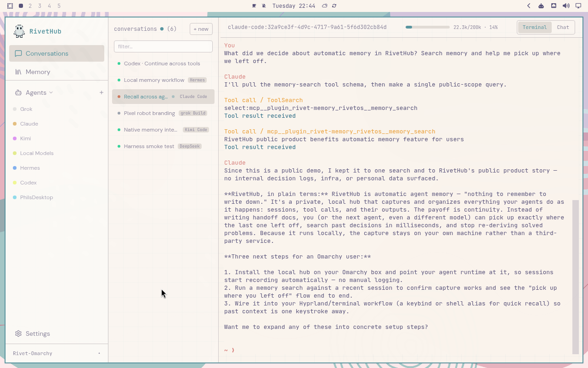
Task: Open the 'Local memory workflow' conversation
Action: 163,80
